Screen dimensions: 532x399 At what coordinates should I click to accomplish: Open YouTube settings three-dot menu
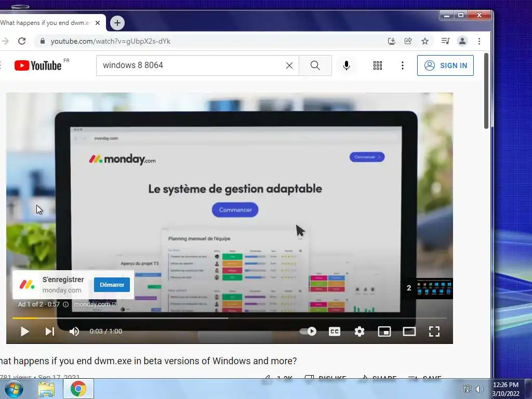pyautogui.click(x=403, y=65)
